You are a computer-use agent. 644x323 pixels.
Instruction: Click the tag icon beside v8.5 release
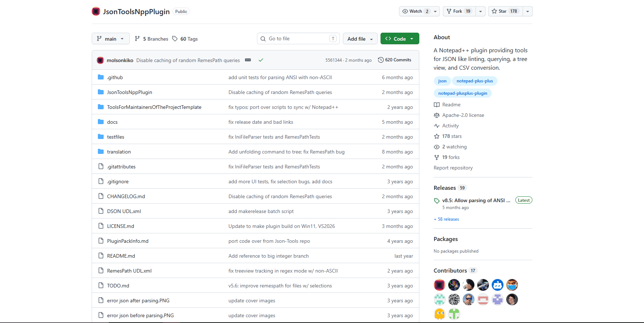point(437,201)
